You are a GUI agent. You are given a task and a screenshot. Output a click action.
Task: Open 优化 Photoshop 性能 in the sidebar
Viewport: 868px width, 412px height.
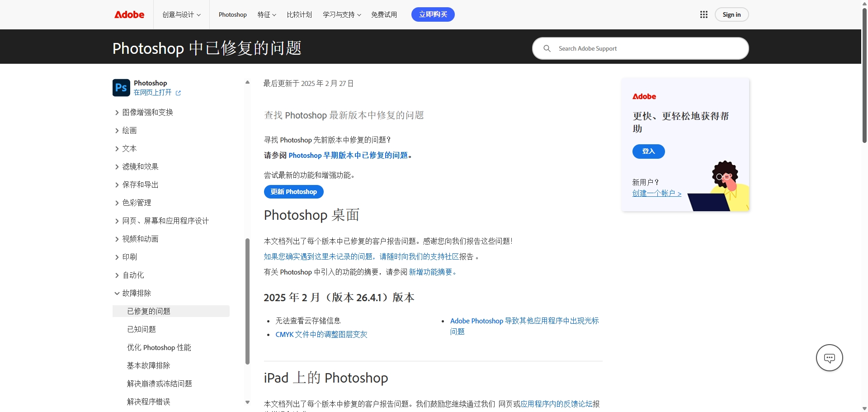(159, 347)
